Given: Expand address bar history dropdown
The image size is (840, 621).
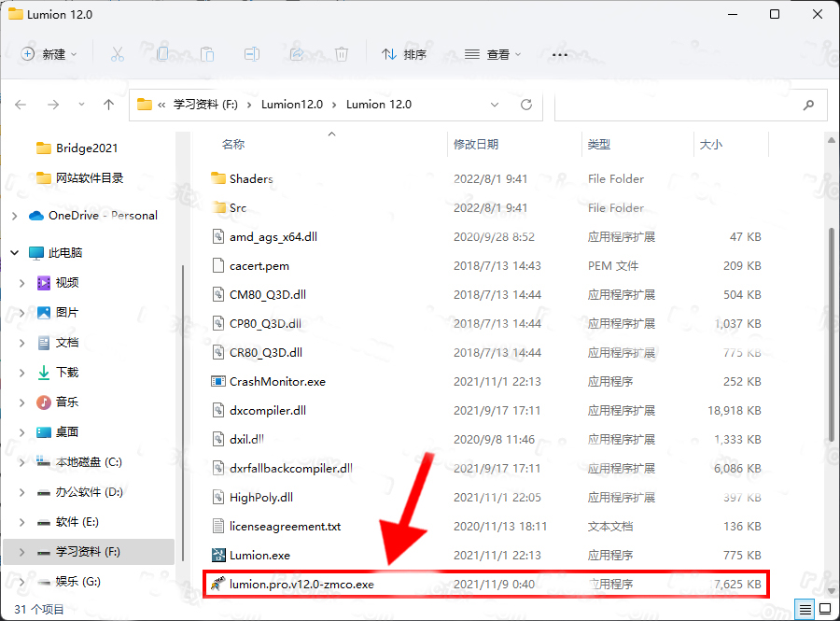Looking at the screenshot, I should [495, 105].
